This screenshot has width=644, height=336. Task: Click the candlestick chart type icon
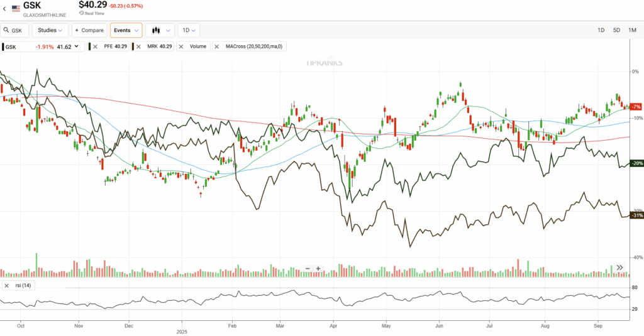coord(156,30)
